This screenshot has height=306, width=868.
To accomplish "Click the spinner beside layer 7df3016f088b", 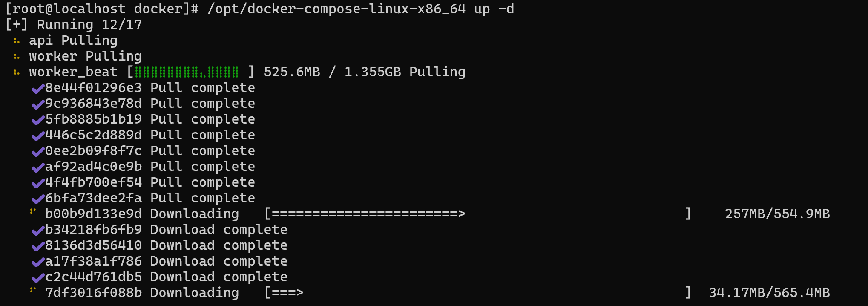I will [x=33, y=290].
